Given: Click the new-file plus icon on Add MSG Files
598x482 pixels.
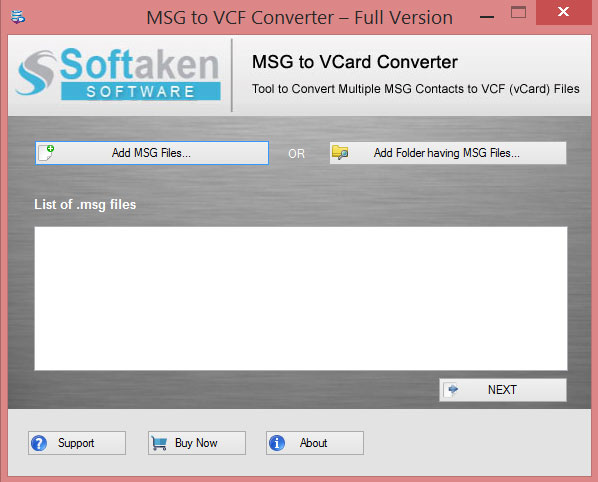Looking at the screenshot, I should (47, 153).
